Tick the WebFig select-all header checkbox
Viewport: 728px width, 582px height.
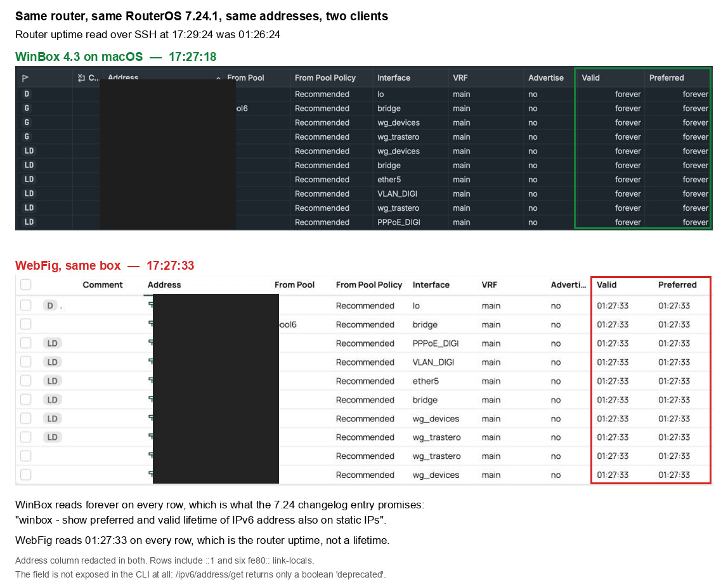click(26, 284)
